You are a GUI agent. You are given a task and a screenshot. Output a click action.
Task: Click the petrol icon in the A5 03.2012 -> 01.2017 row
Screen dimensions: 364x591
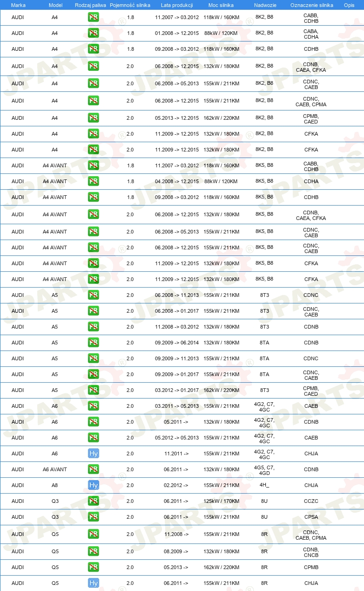point(94,390)
